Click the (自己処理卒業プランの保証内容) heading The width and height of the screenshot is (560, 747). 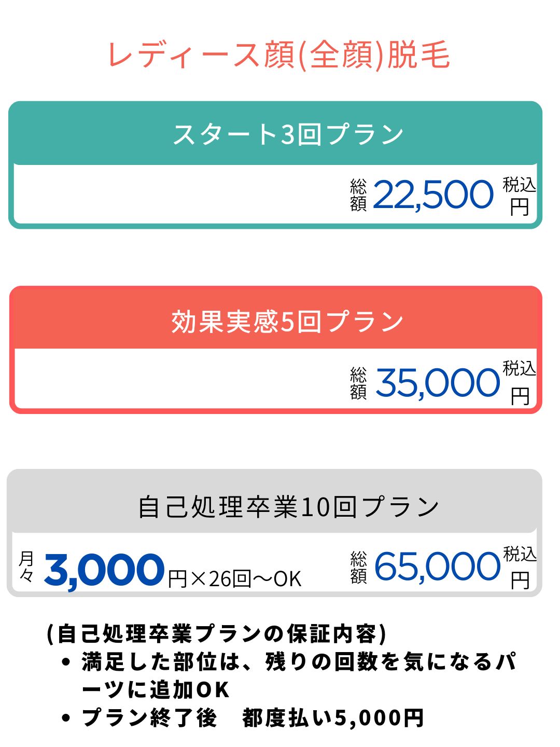coord(217,634)
